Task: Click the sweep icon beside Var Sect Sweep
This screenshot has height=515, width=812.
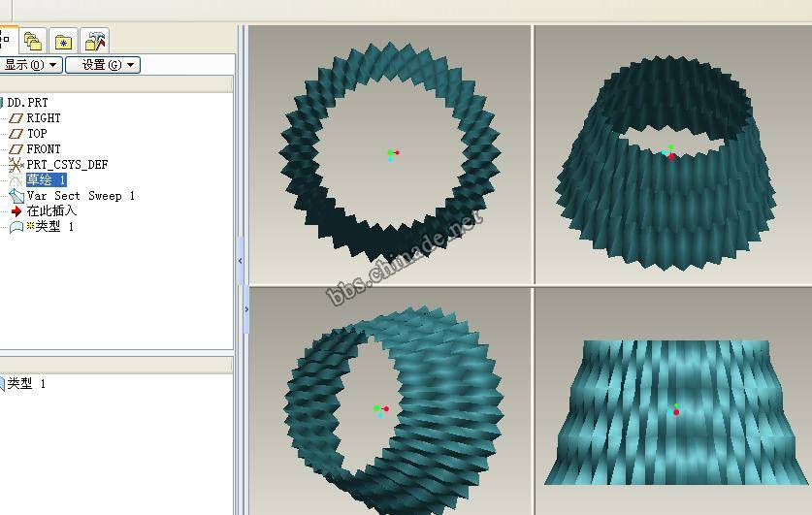Action: pos(16,196)
